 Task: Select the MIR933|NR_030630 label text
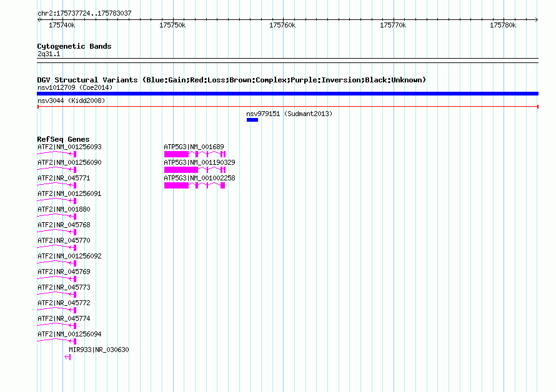pyautogui.click(x=99, y=350)
